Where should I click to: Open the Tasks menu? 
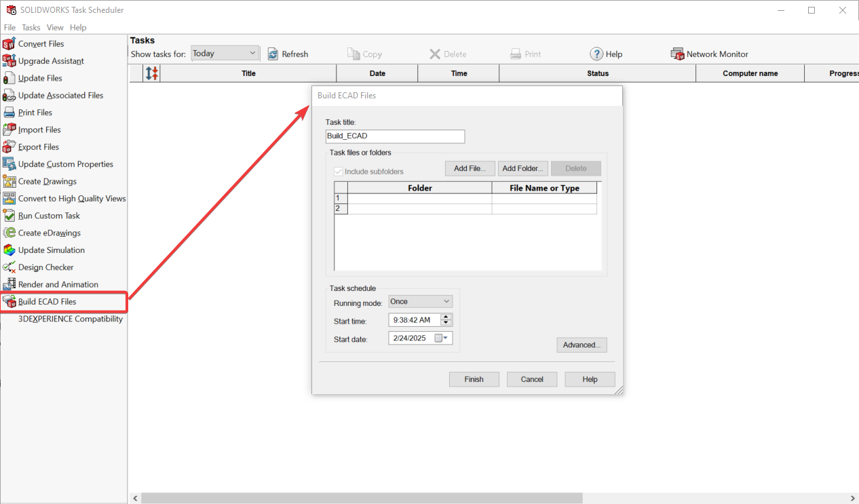pos(31,27)
